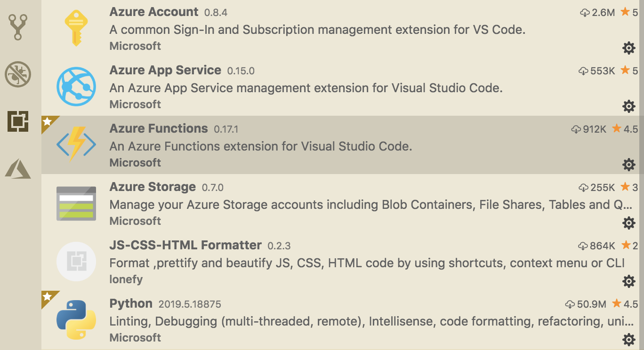
Task: Select the Python extension name
Action: coord(131,303)
